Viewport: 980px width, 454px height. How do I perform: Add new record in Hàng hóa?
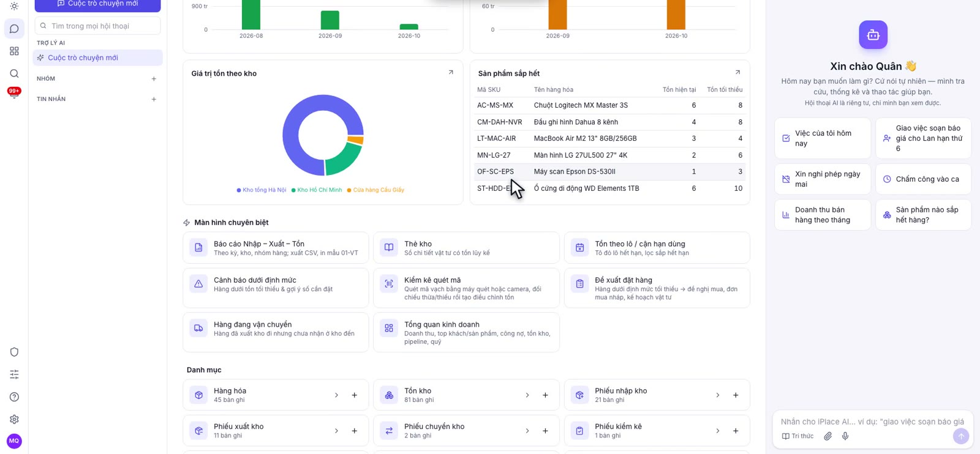pos(355,395)
